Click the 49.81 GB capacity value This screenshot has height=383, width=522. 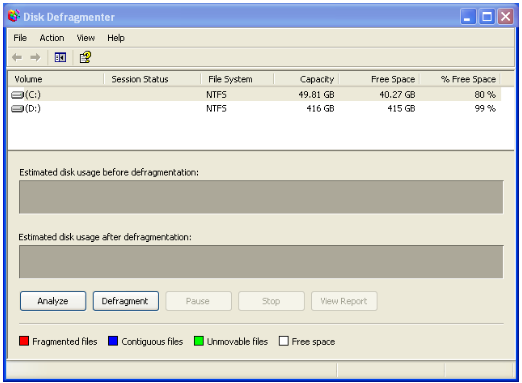[316, 95]
